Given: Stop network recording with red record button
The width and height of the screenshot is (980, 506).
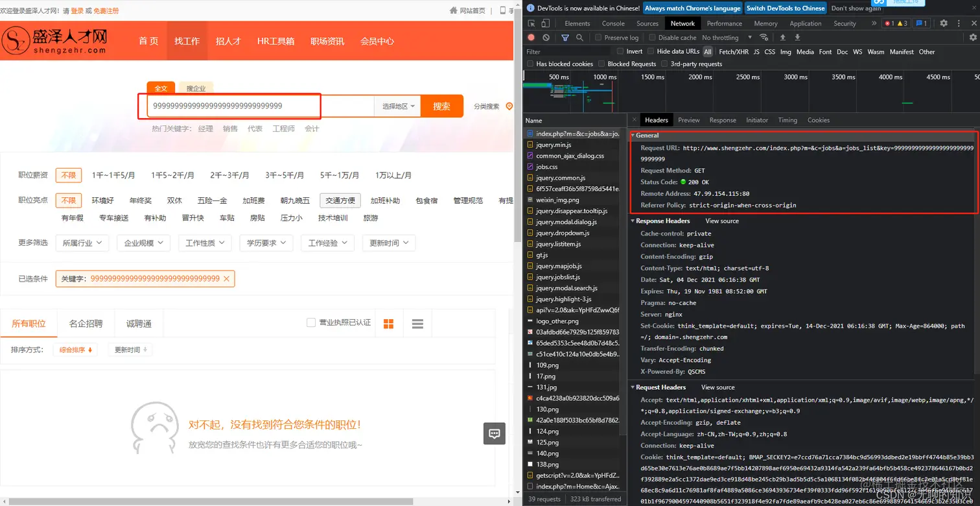Looking at the screenshot, I should click(x=531, y=37).
